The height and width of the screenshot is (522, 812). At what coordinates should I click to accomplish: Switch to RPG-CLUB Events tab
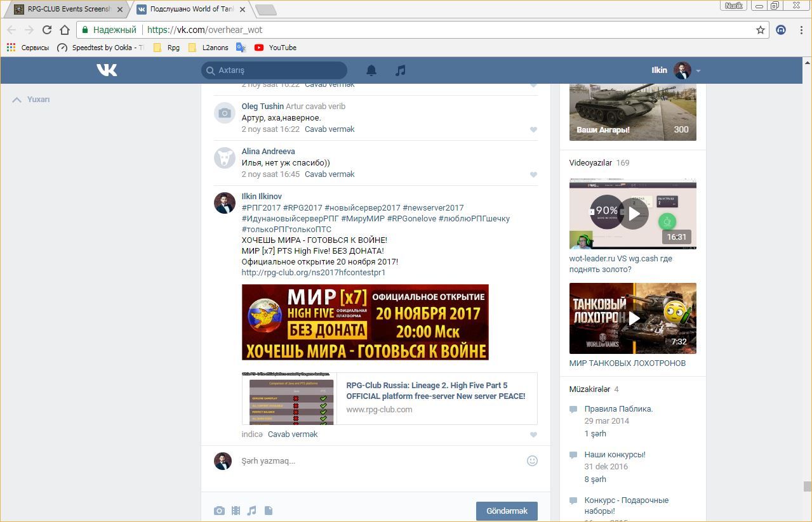pyautogui.click(x=67, y=10)
